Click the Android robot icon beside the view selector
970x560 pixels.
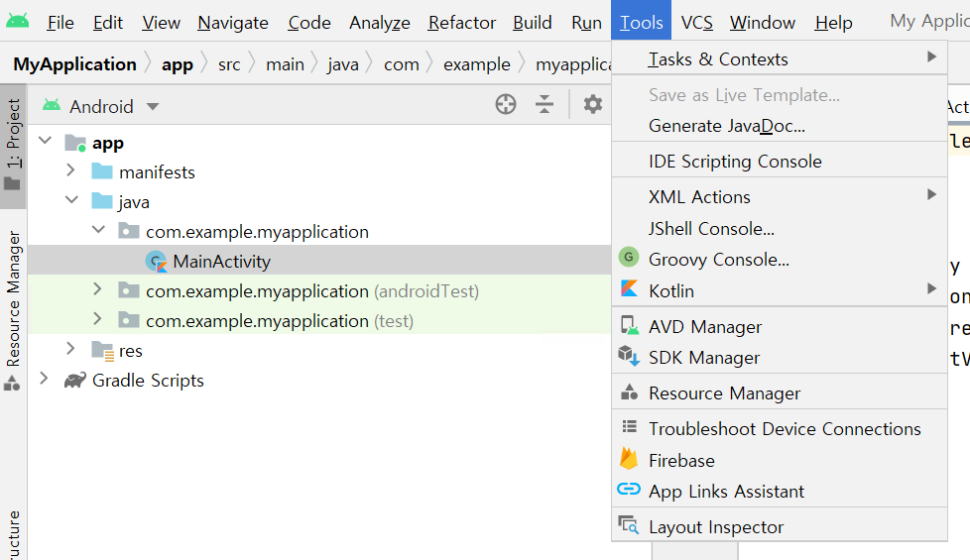52,106
